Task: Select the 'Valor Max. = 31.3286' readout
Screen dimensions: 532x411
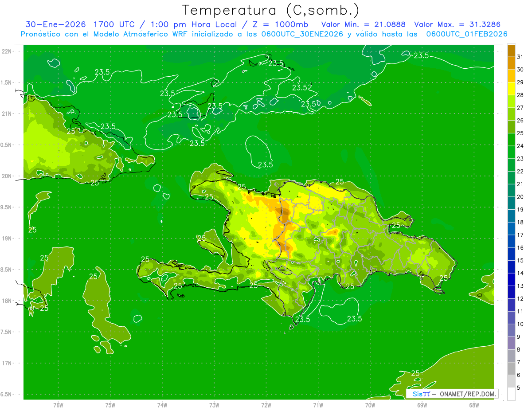Action: 457,24
